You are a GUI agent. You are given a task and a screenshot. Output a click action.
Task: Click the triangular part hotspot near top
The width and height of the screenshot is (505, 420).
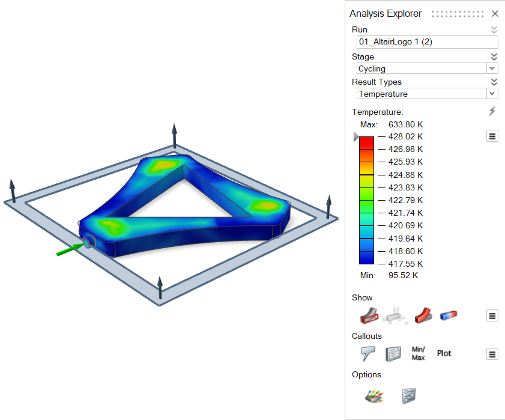(x=165, y=165)
